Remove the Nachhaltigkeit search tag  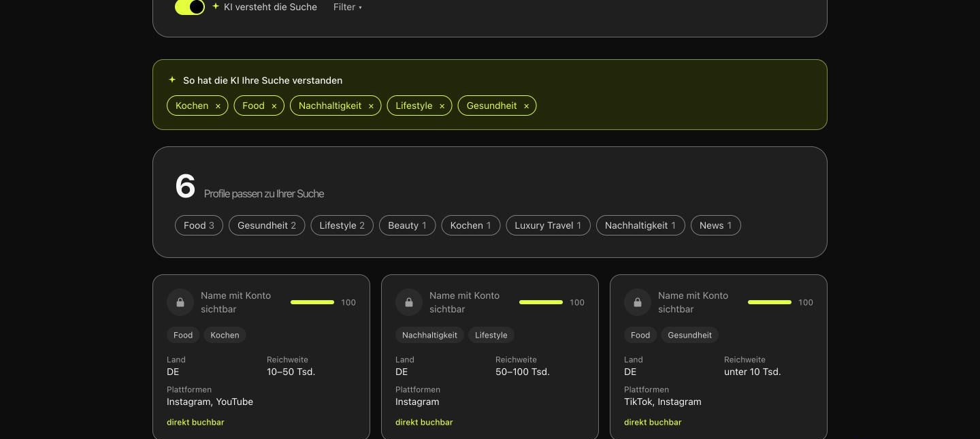[371, 106]
